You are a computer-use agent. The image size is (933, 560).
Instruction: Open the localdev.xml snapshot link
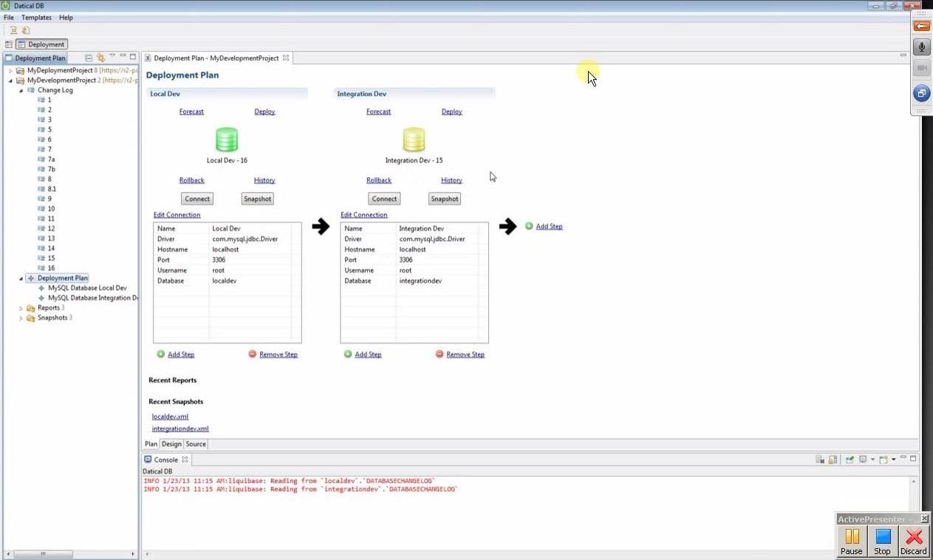pyautogui.click(x=170, y=417)
